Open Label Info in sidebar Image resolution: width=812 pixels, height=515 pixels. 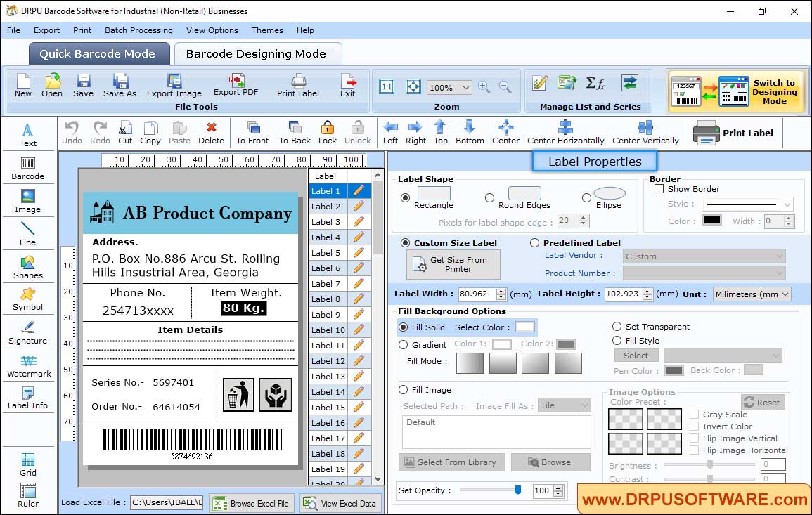(28, 398)
